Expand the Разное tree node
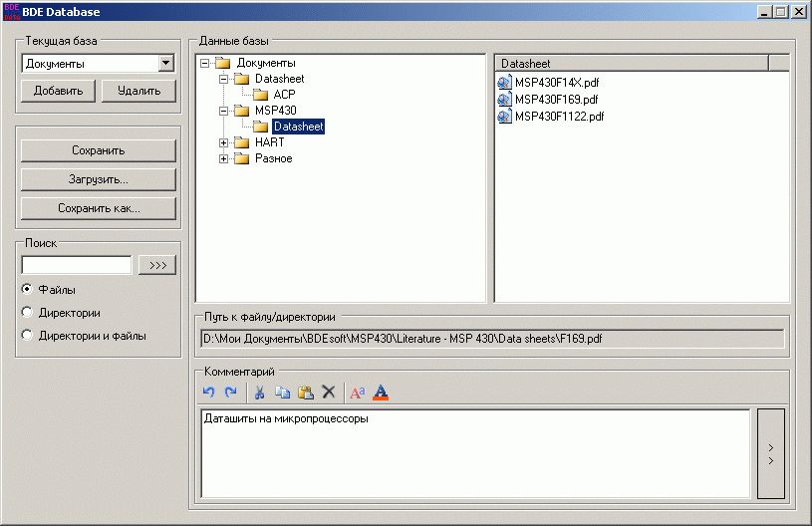812x526 pixels. (224, 158)
